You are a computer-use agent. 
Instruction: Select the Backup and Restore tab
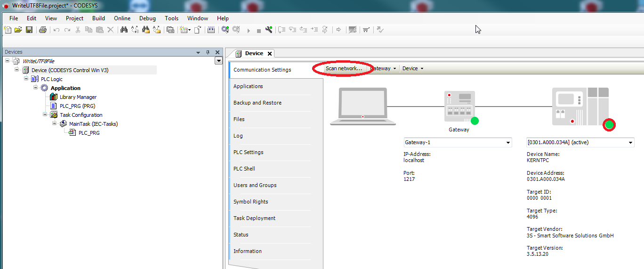coord(257,103)
